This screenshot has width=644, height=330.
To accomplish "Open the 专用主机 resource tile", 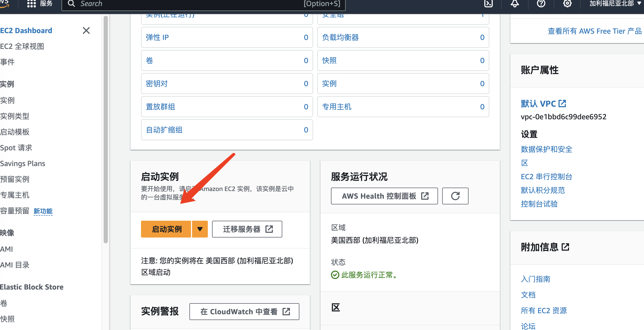I will 403,107.
